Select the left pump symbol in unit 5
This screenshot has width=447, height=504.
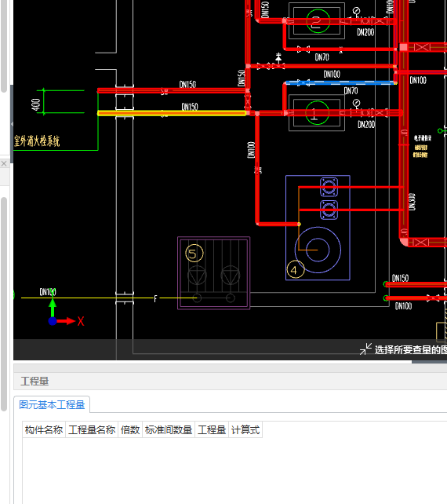pos(197,276)
